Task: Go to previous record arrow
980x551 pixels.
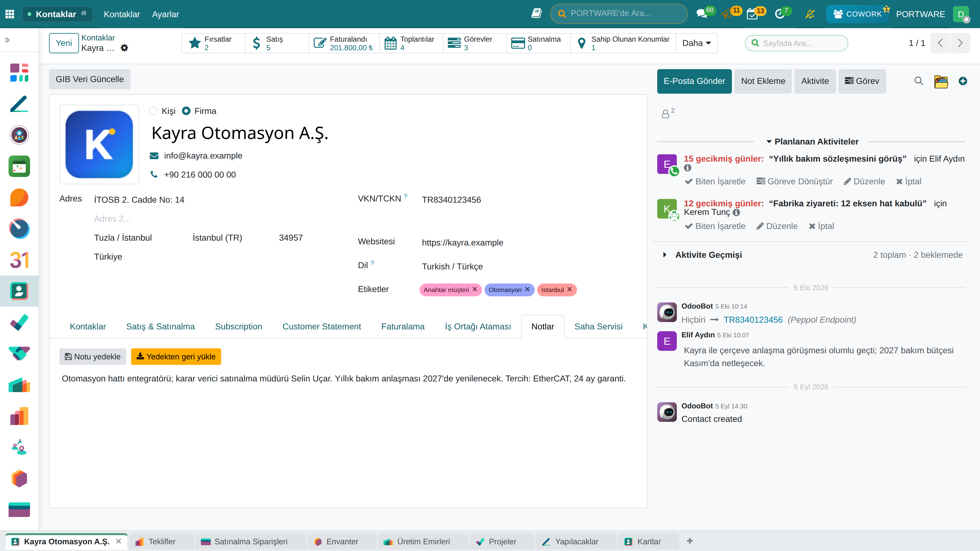Action: 940,43
